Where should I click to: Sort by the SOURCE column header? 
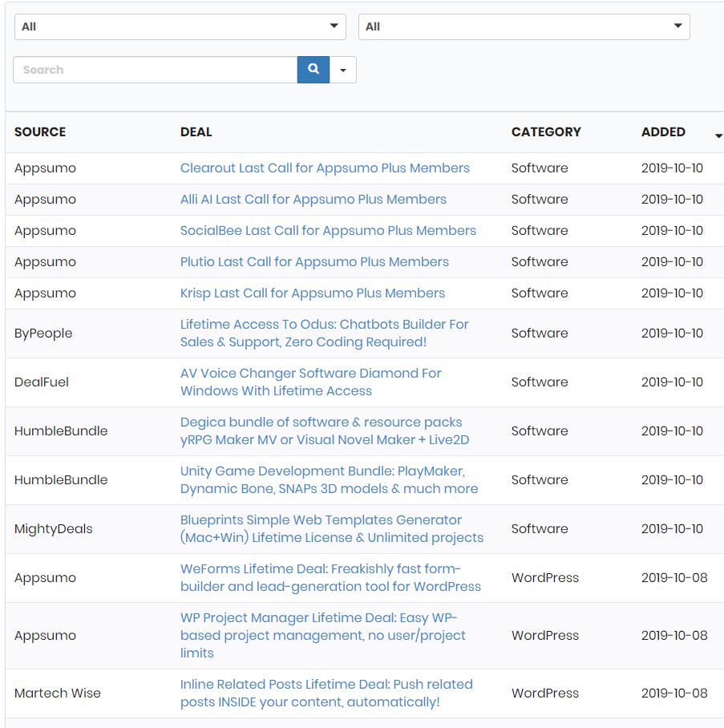[40, 131]
